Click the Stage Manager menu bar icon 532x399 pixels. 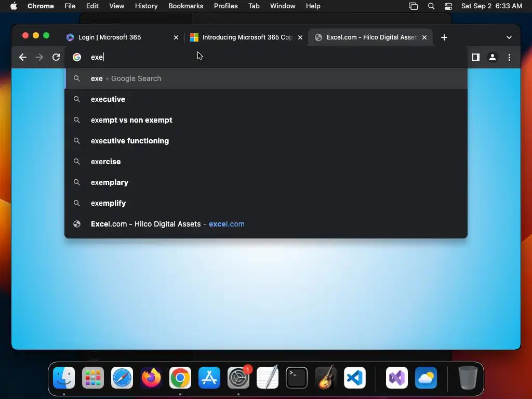413,6
